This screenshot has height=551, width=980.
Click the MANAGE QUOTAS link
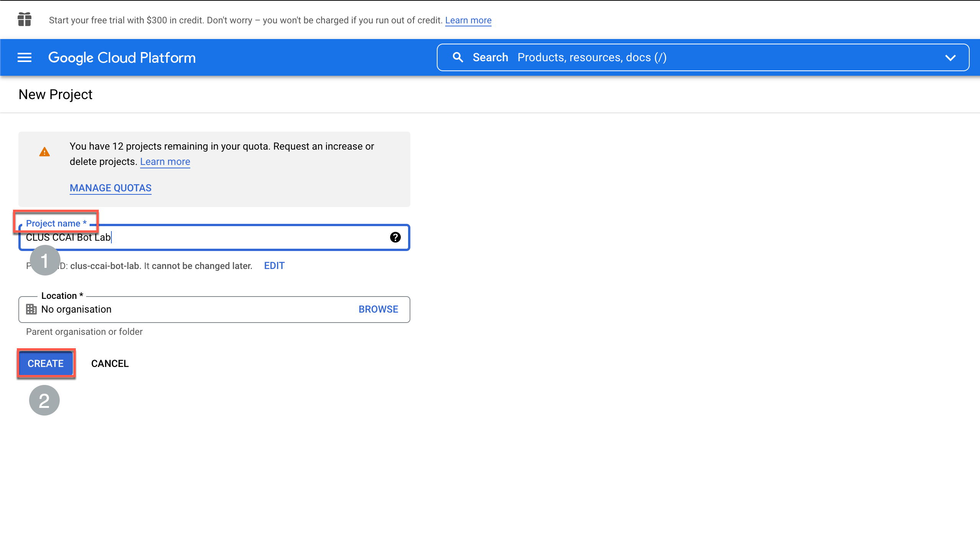tap(111, 188)
